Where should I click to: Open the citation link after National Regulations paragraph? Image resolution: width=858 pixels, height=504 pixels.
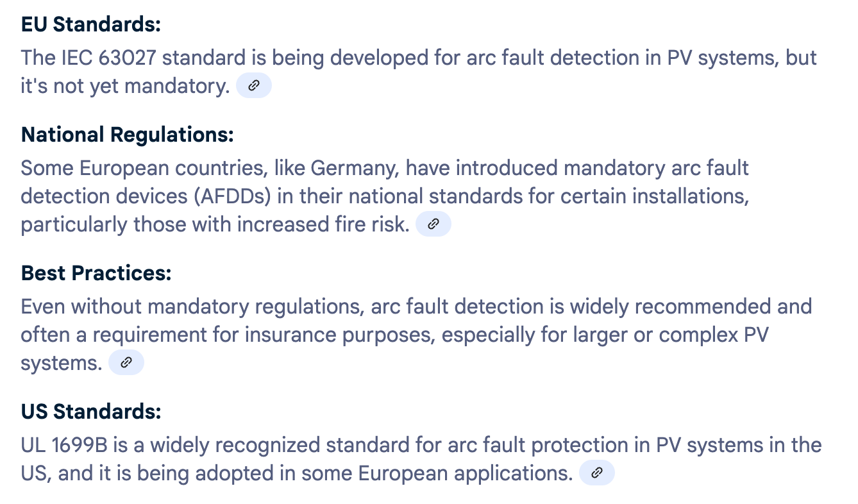click(433, 224)
